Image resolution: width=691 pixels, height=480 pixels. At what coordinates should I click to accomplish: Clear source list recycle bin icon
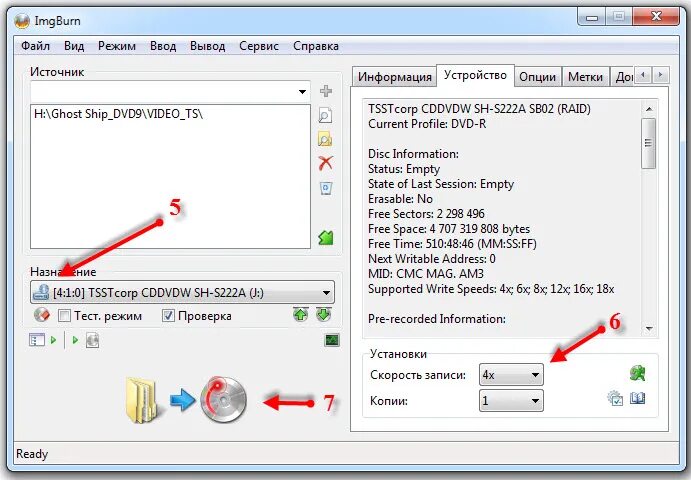326,189
